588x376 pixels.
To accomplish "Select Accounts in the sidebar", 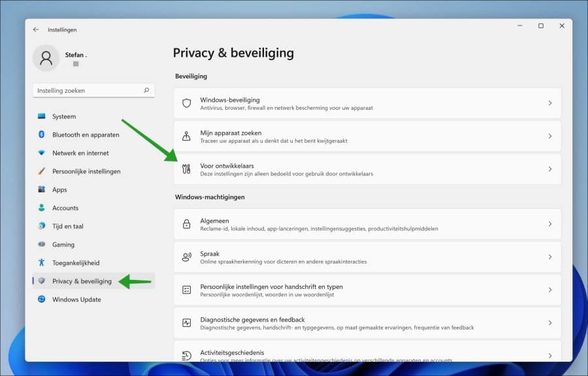I will (x=93, y=207).
